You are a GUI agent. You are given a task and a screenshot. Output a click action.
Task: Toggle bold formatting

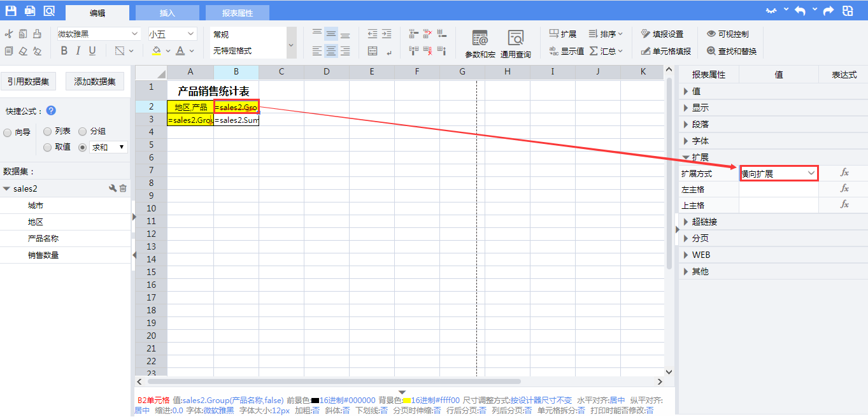click(64, 51)
